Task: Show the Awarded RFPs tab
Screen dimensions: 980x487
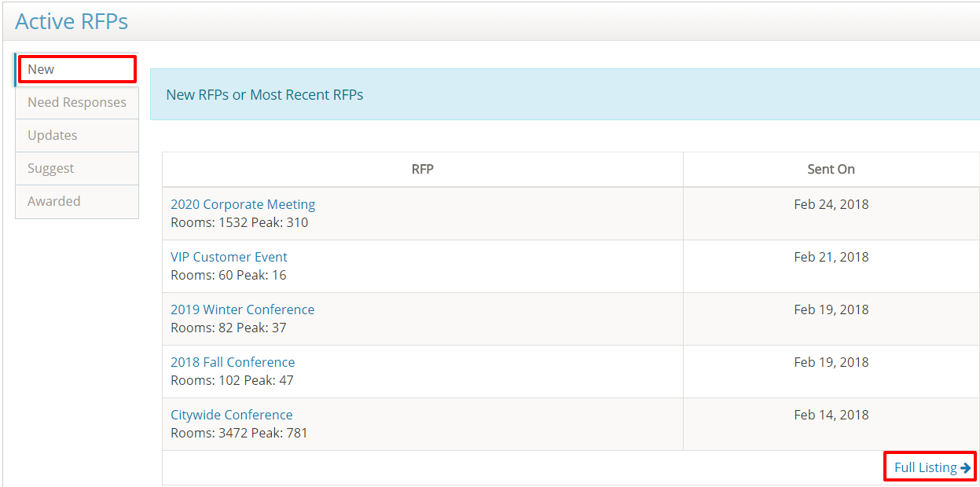Action: point(54,201)
